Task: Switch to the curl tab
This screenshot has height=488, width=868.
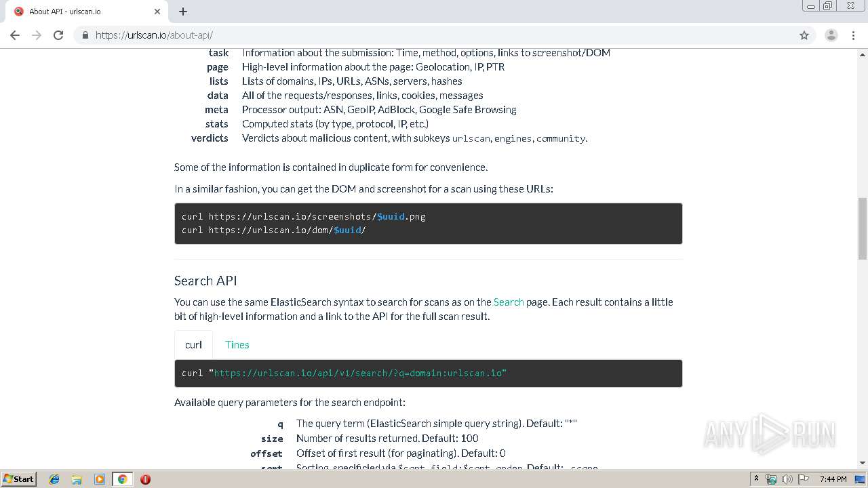Action: click(193, 345)
